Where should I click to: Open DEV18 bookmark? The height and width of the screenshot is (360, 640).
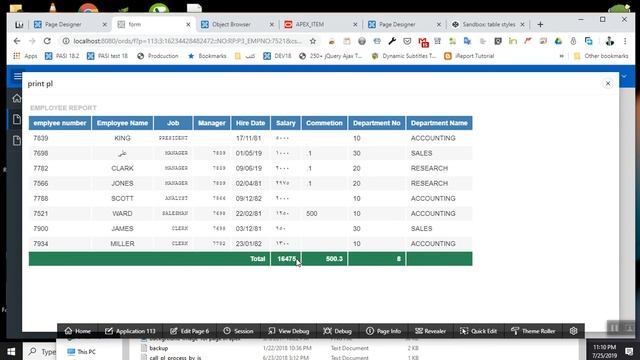277,56
